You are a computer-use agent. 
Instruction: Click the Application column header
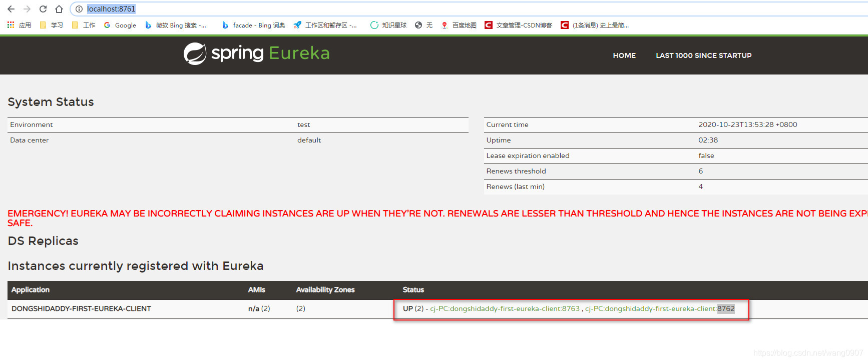(x=31, y=289)
